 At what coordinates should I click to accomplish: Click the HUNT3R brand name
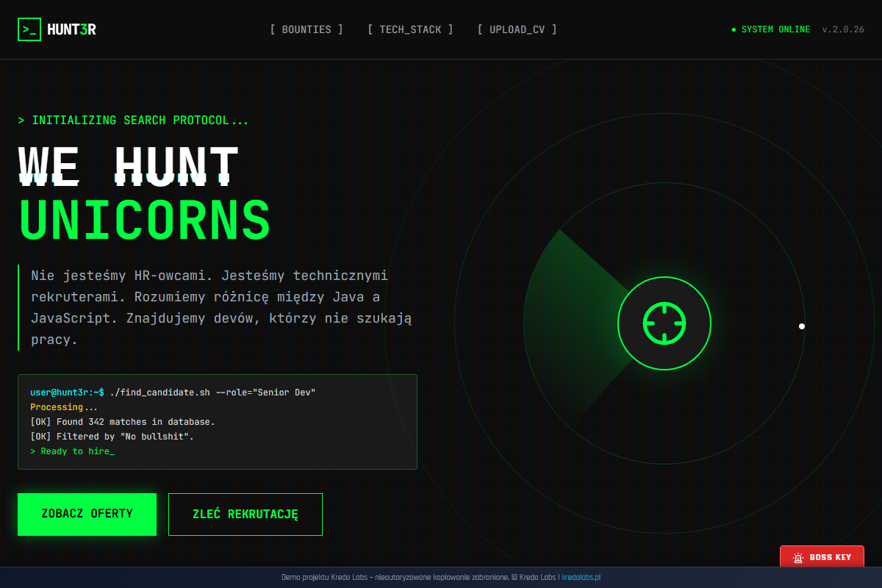click(71, 29)
